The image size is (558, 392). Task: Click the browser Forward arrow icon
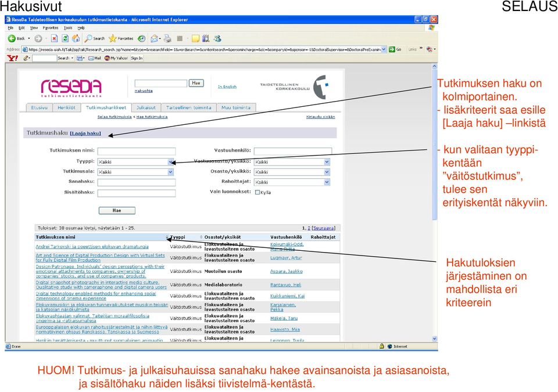pos(38,38)
